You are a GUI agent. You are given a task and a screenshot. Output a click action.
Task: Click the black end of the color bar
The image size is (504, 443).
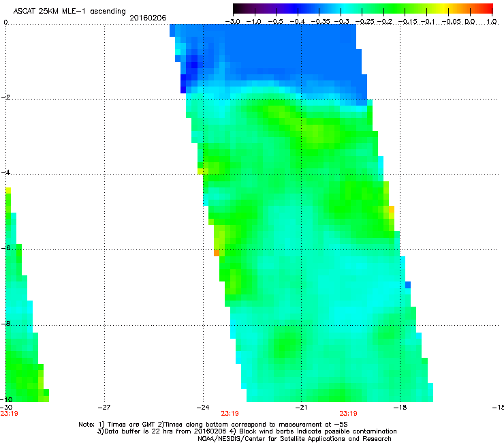coord(236,9)
